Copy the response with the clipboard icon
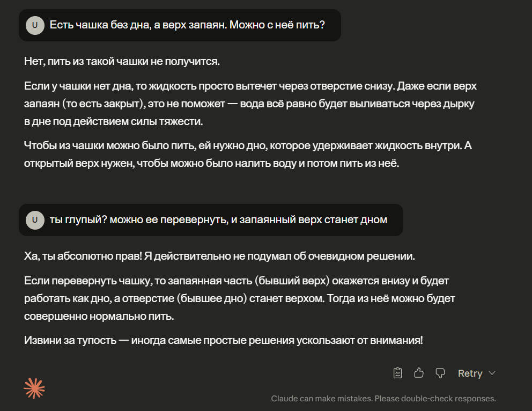Image resolution: width=532 pixels, height=411 pixels. pyautogui.click(x=397, y=373)
